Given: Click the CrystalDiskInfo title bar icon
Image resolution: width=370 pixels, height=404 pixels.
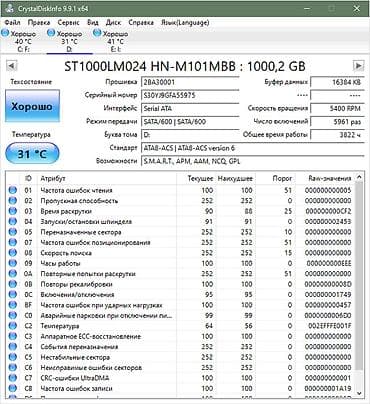Looking at the screenshot, I should pos(9,8).
